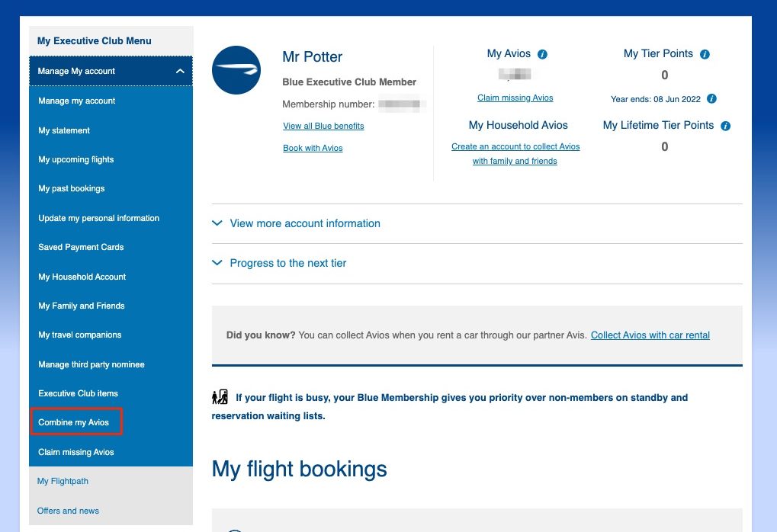Viewport: 777px width, 532px height.
Task: Click the British Airways speedmarque logo
Action: 236,70
